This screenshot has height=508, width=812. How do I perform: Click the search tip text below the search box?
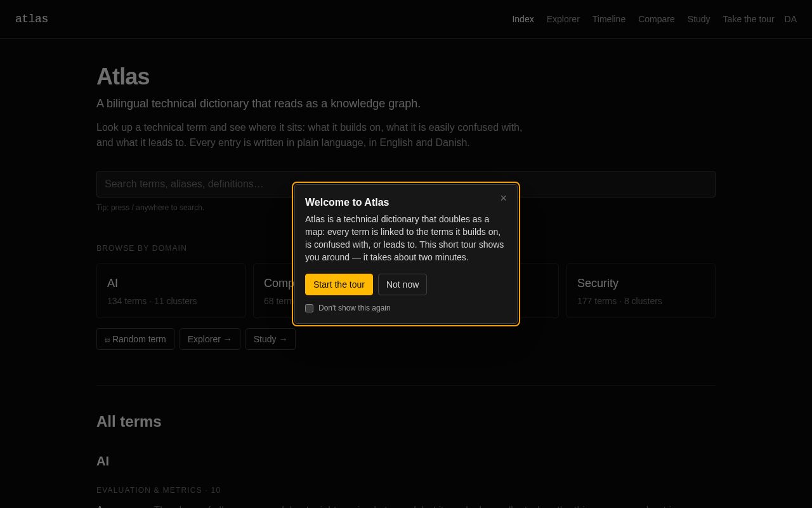click(x=150, y=208)
